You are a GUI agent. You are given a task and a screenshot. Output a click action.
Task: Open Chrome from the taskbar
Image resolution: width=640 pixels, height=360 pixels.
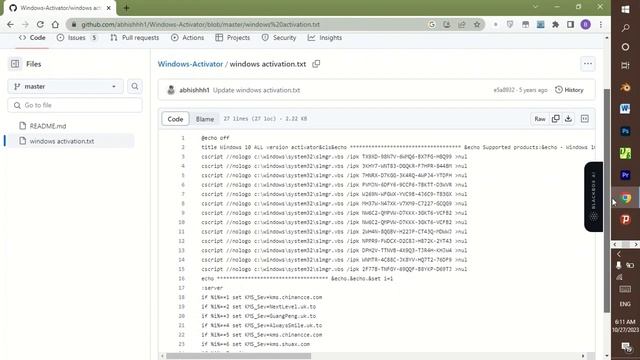[x=625, y=198]
